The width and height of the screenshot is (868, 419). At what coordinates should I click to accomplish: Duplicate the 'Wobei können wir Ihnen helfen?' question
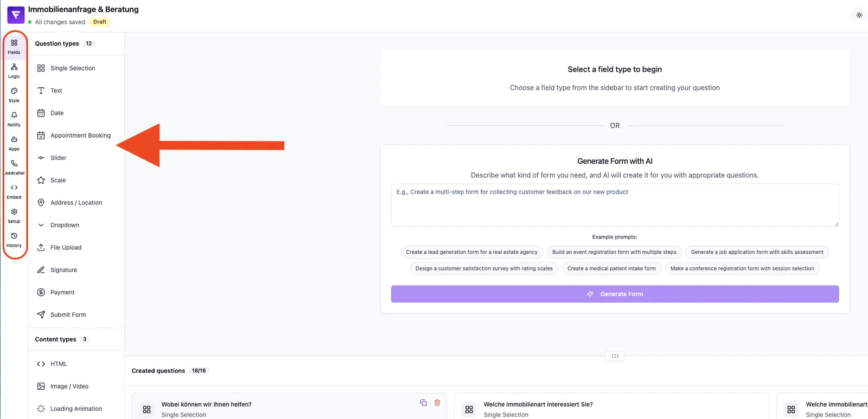pos(423,403)
